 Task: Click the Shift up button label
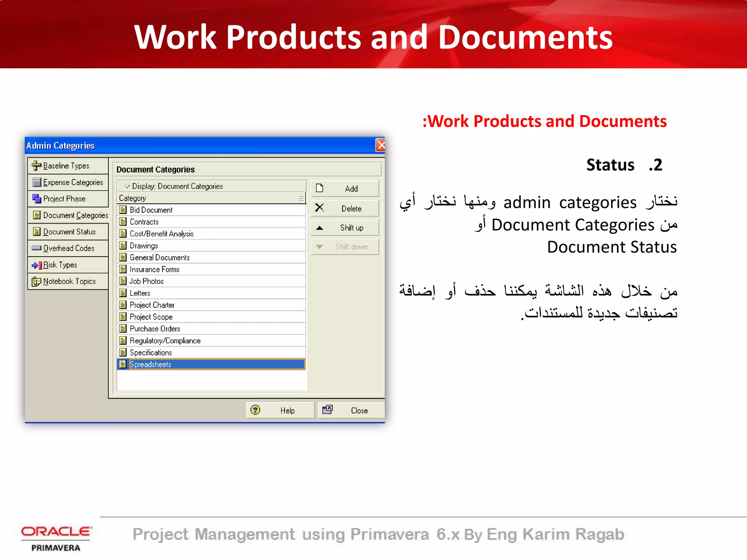pyautogui.click(x=352, y=228)
